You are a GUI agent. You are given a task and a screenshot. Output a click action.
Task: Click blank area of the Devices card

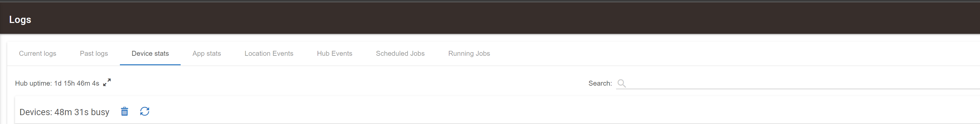[532, 112]
